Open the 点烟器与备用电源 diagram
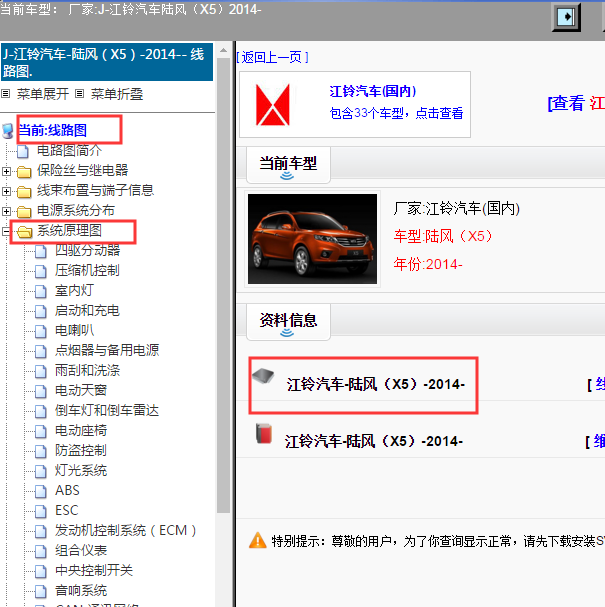This screenshot has width=605, height=607. pyautogui.click(x=107, y=350)
